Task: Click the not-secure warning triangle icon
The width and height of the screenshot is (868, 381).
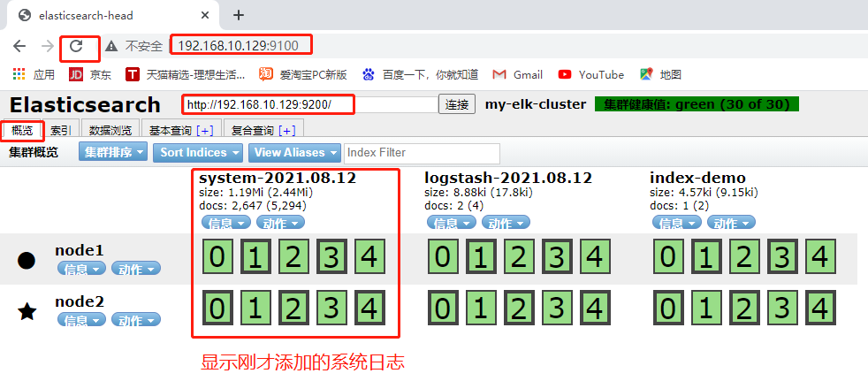Action: pyautogui.click(x=112, y=46)
